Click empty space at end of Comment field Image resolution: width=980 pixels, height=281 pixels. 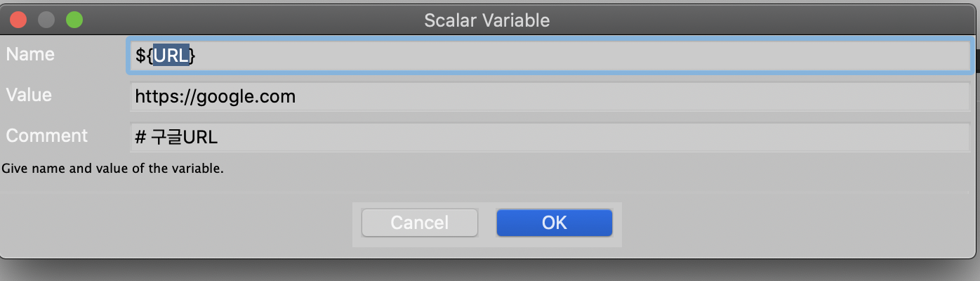tap(593, 137)
